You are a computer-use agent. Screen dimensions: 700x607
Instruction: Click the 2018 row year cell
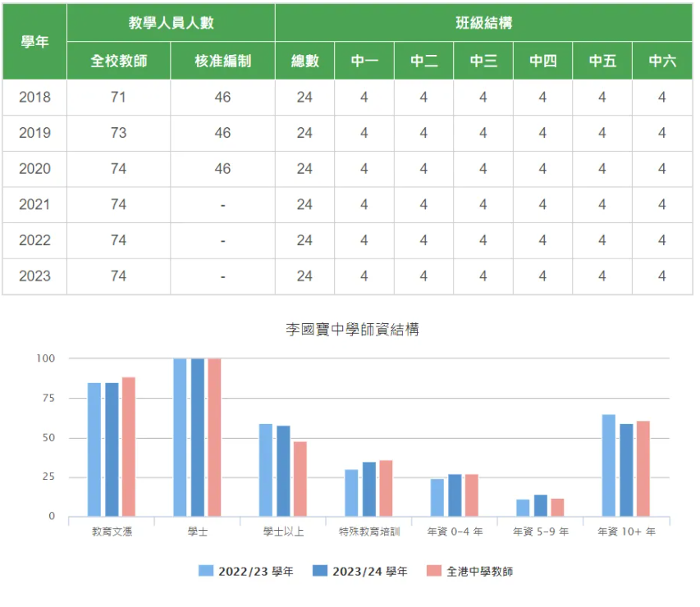(x=33, y=97)
